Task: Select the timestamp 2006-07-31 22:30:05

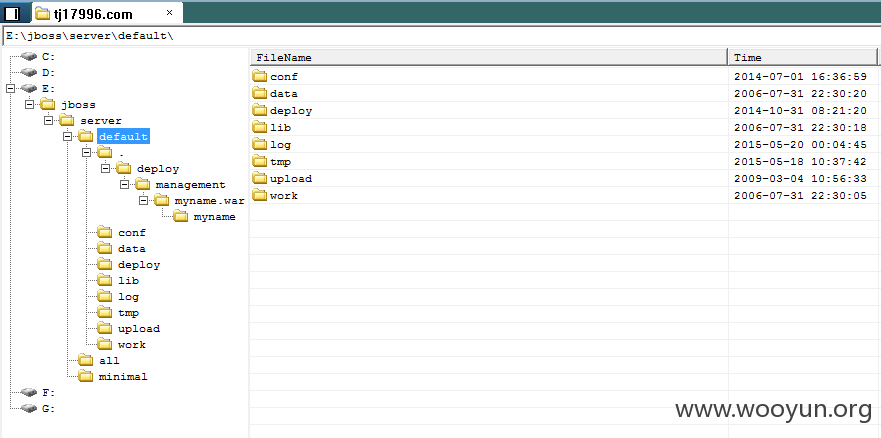Action: pyautogui.click(x=800, y=196)
